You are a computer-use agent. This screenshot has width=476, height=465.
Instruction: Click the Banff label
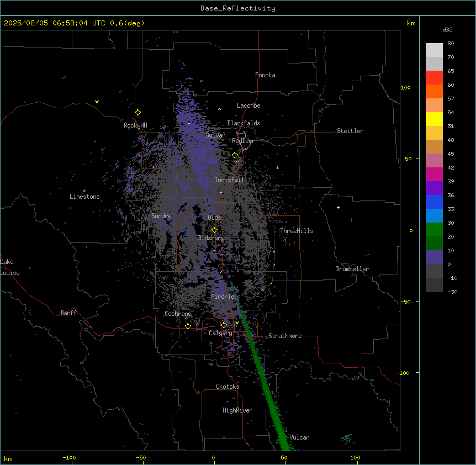[68, 313]
